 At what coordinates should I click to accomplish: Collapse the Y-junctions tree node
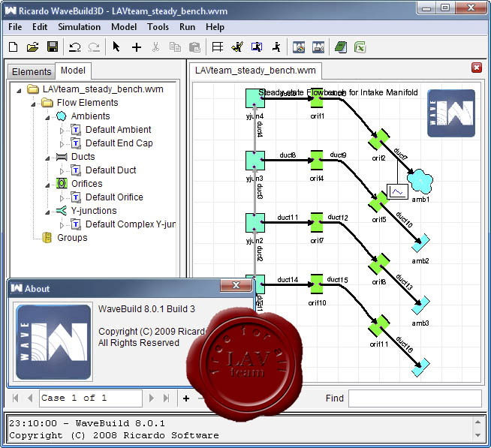47,212
